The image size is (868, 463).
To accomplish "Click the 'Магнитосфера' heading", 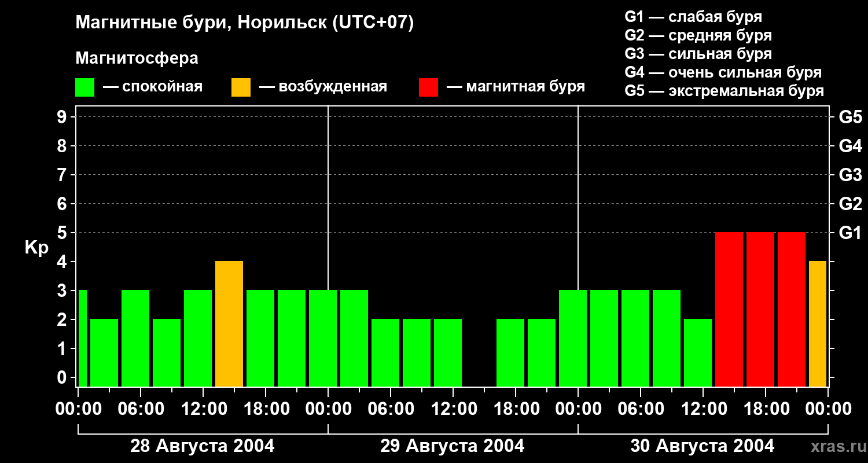I will pos(137,58).
